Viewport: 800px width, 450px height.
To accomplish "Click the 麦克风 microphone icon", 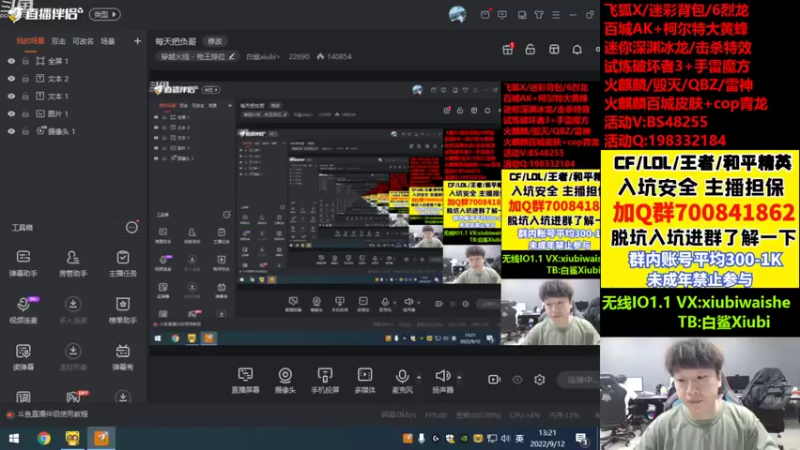I will [x=402, y=376].
